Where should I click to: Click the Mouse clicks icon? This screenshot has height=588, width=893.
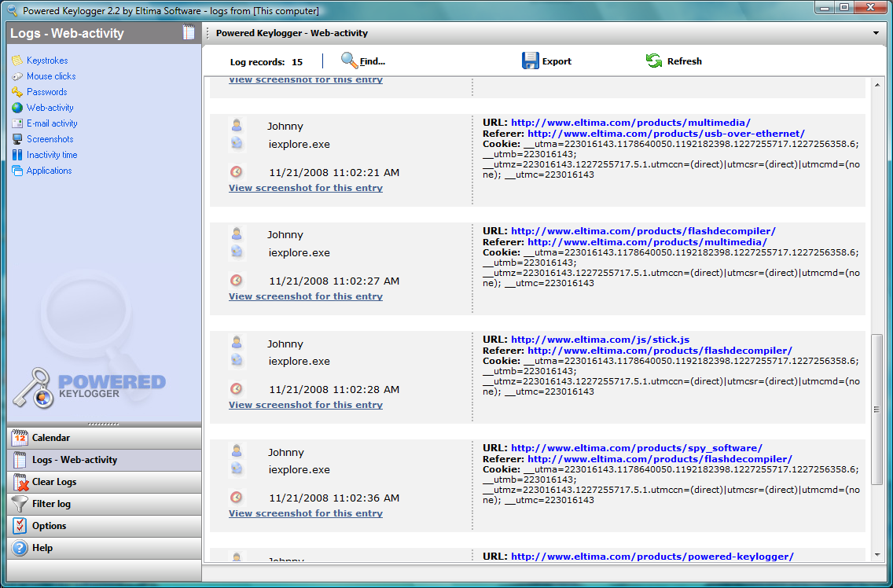click(x=17, y=76)
